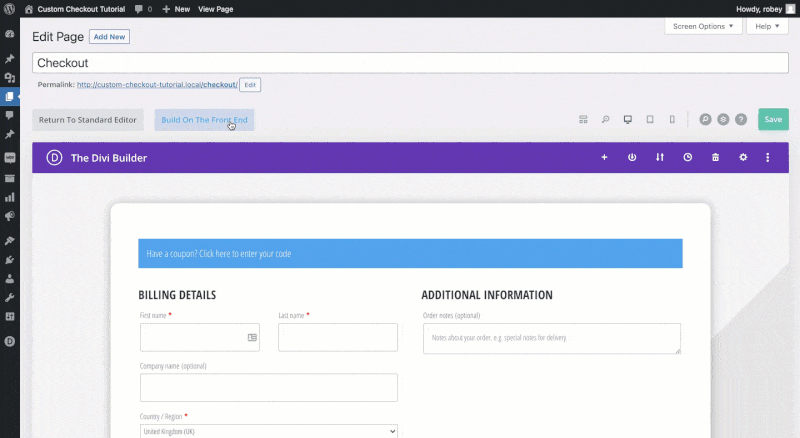Click the Add New button

click(109, 37)
